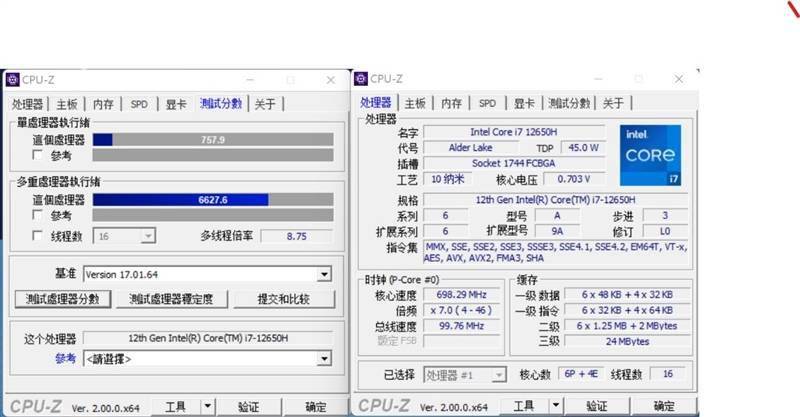Open the 内存 tab in the left window
Screen dimensions: 800x417
click(x=103, y=104)
